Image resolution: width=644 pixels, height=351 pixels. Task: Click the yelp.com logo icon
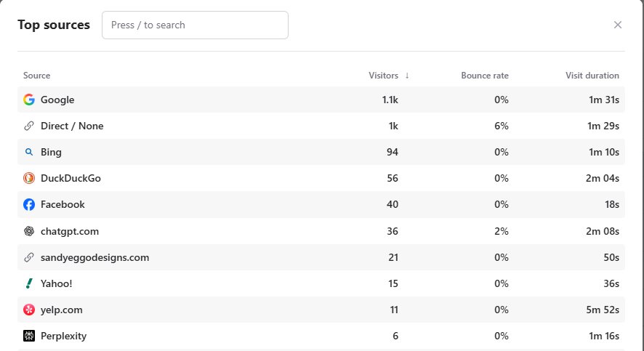tap(29, 310)
